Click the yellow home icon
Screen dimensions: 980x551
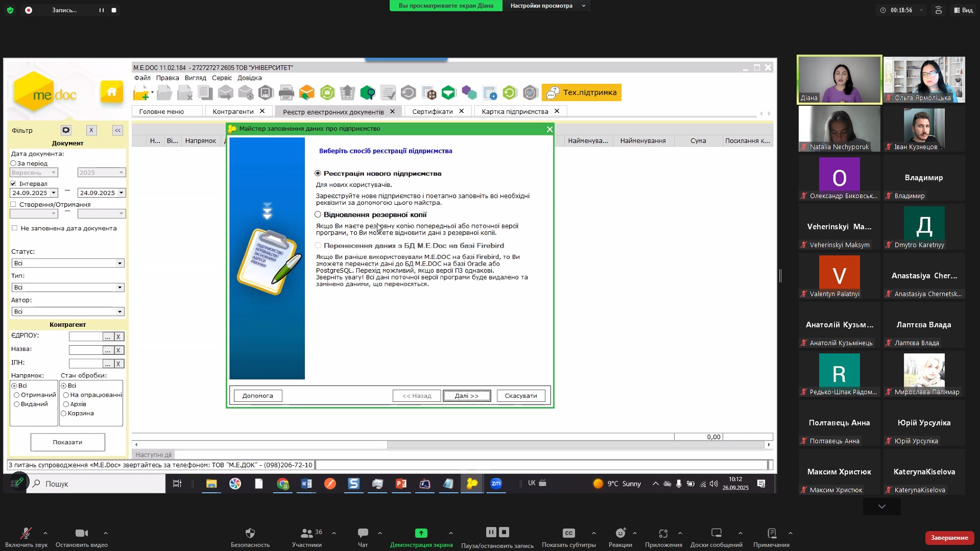[x=111, y=92]
